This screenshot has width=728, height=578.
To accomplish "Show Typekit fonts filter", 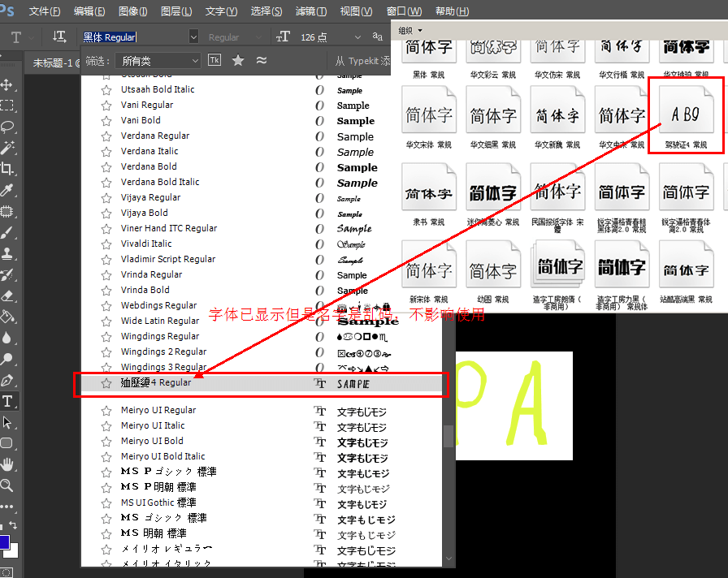I will coord(214,60).
